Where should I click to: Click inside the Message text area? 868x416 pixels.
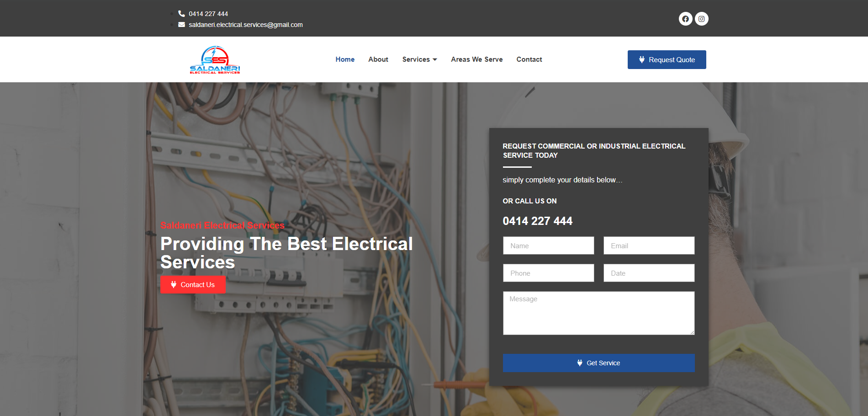[x=599, y=313]
